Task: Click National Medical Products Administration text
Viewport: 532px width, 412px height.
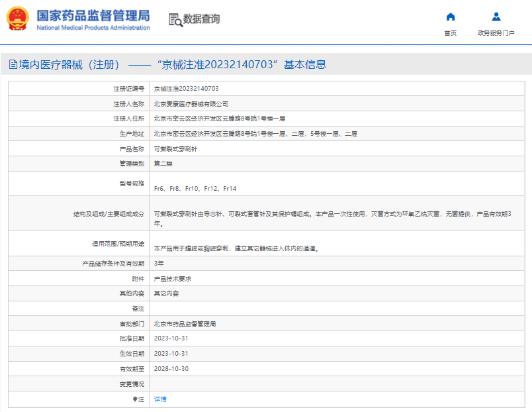Action: click(x=93, y=28)
